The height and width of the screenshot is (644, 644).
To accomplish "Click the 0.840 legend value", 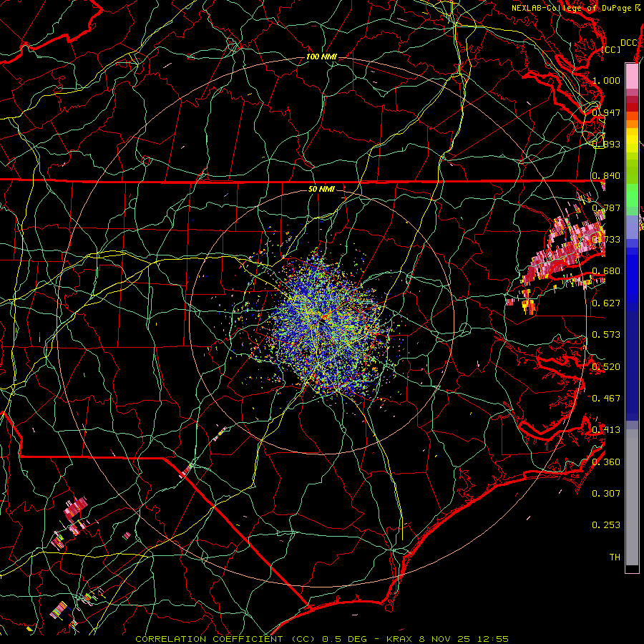I will click(606, 176).
